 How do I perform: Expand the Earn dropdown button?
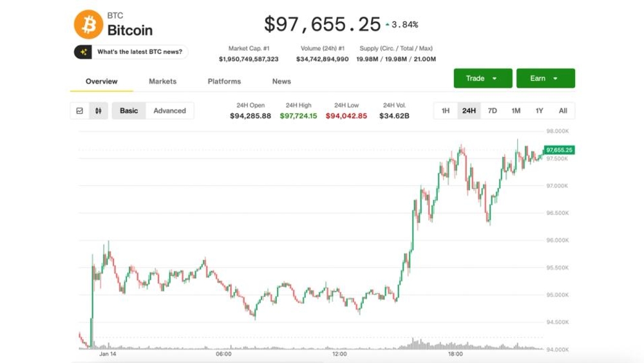545,79
